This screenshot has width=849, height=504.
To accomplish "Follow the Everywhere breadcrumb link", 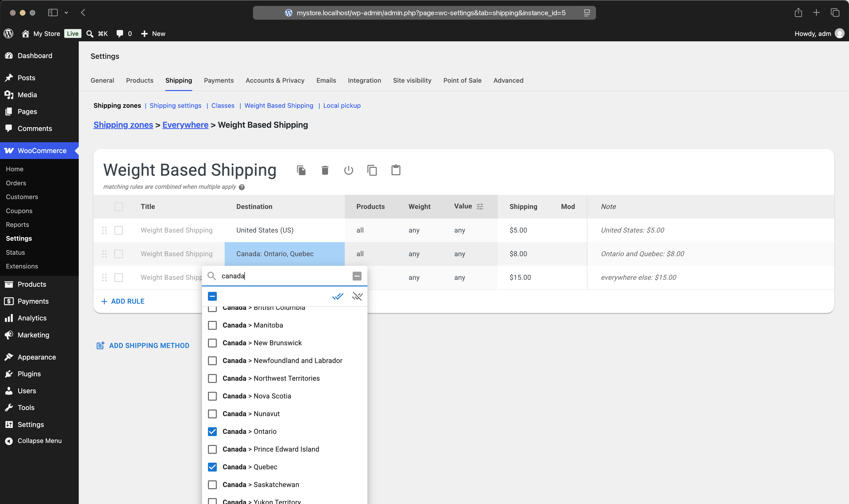I will (x=185, y=125).
